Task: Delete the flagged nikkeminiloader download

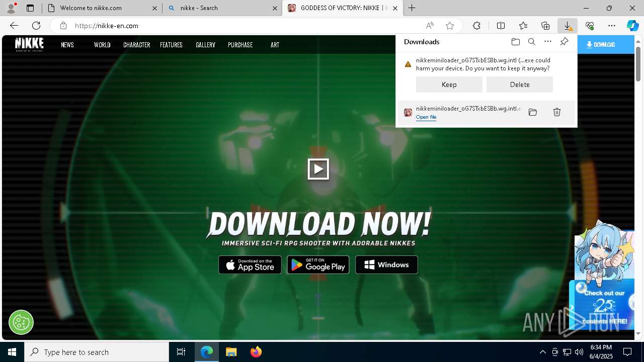Action: (x=520, y=84)
